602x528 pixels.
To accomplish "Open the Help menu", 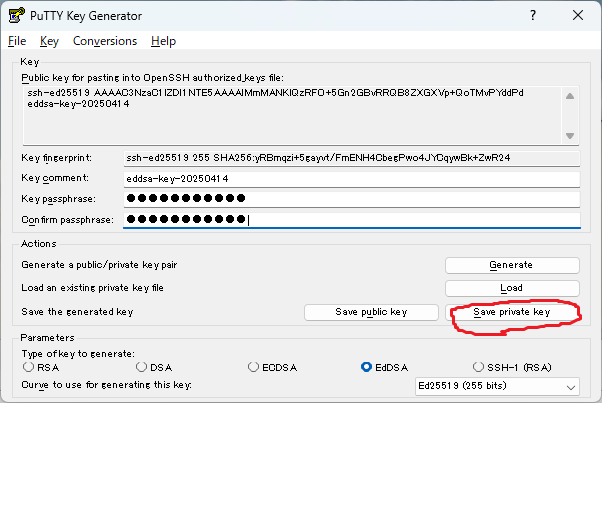I will [163, 41].
